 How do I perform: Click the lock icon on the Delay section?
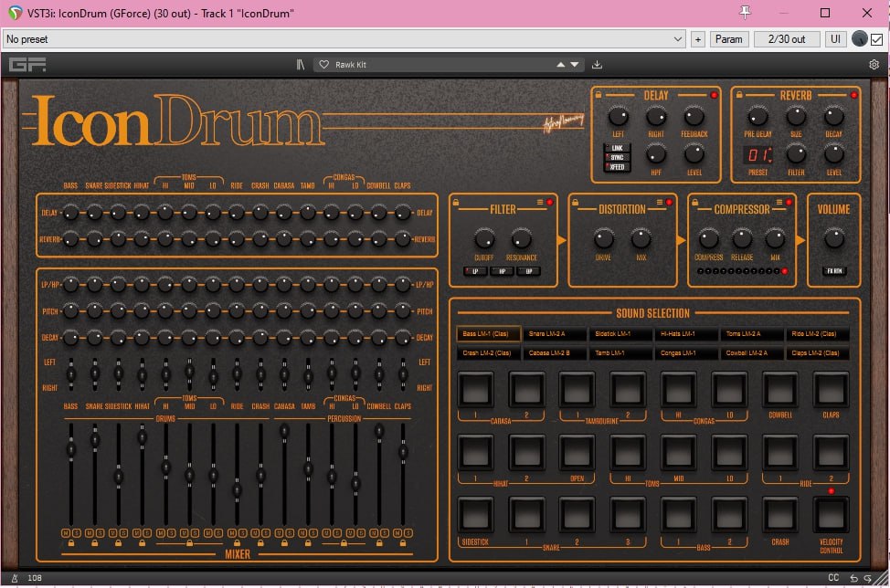click(x=599, y=95)
